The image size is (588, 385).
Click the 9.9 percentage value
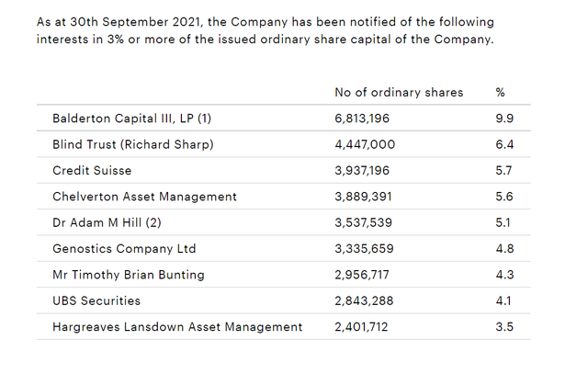pos(504,119)
